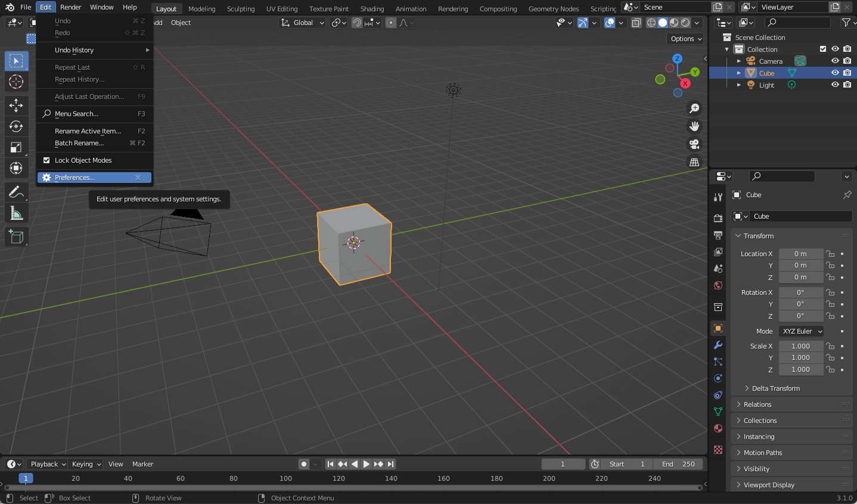Adjust the Scale X value slider
This screenshot has height=504, width=857.
[801, 346]
